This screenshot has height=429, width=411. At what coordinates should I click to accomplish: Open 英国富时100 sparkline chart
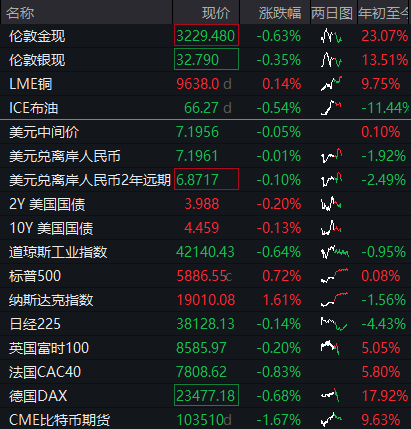tap(330, 348)
